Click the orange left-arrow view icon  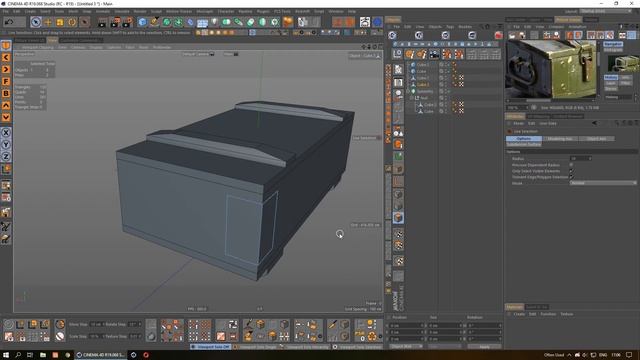click(6, 58)
